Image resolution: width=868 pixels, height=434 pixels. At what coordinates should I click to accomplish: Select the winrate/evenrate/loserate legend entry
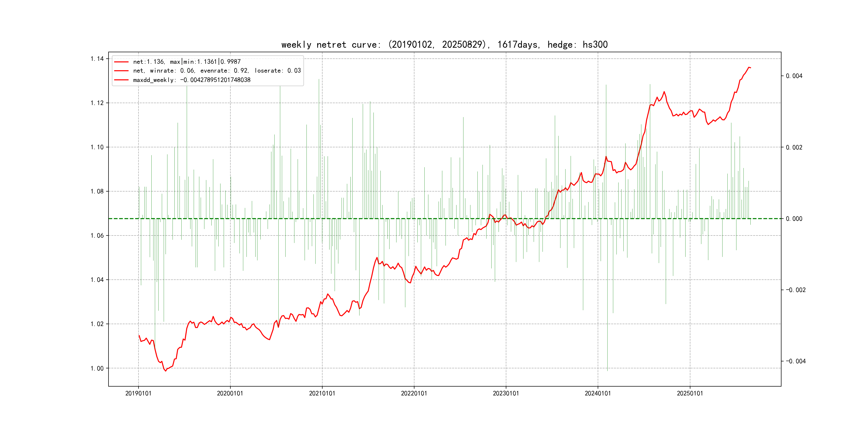point(217,71)
